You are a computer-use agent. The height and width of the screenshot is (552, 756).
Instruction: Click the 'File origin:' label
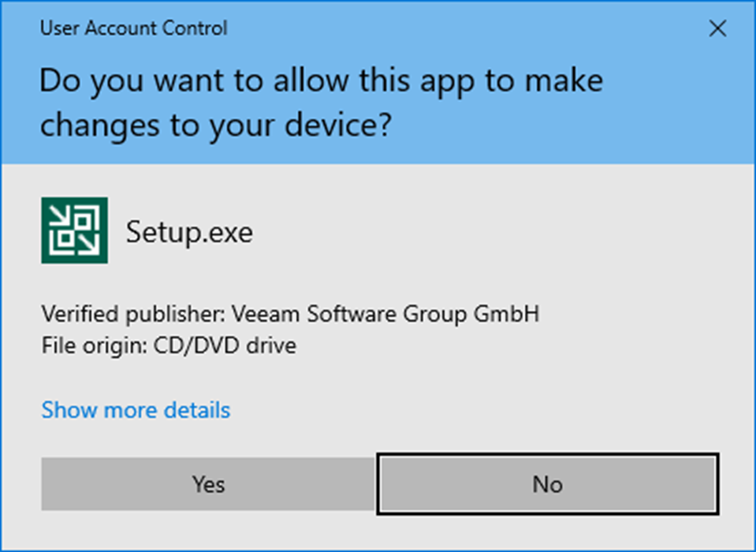coord(95,345)
